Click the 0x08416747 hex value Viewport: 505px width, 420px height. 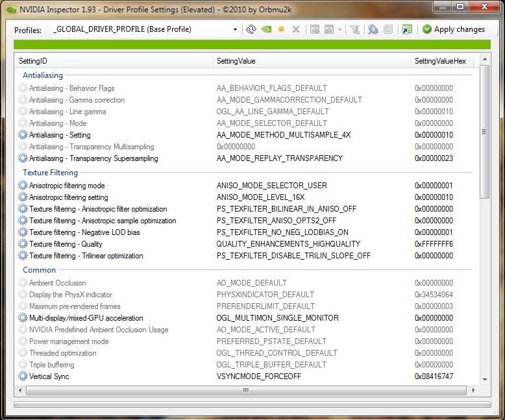(x=434, y=377)
